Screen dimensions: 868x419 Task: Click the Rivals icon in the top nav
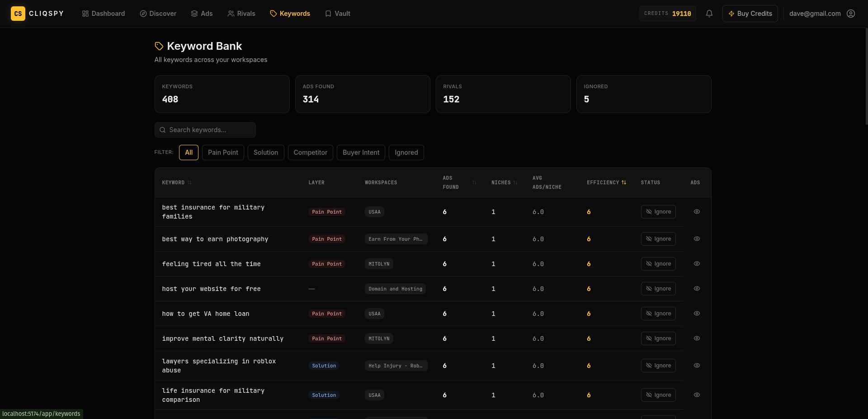pyautogui.click(x=231, y=14)
